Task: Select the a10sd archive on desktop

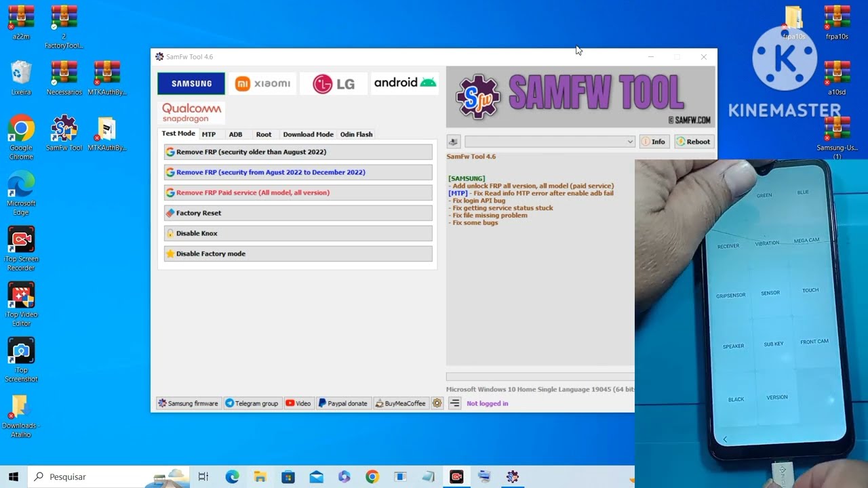Action: [837, 78]
